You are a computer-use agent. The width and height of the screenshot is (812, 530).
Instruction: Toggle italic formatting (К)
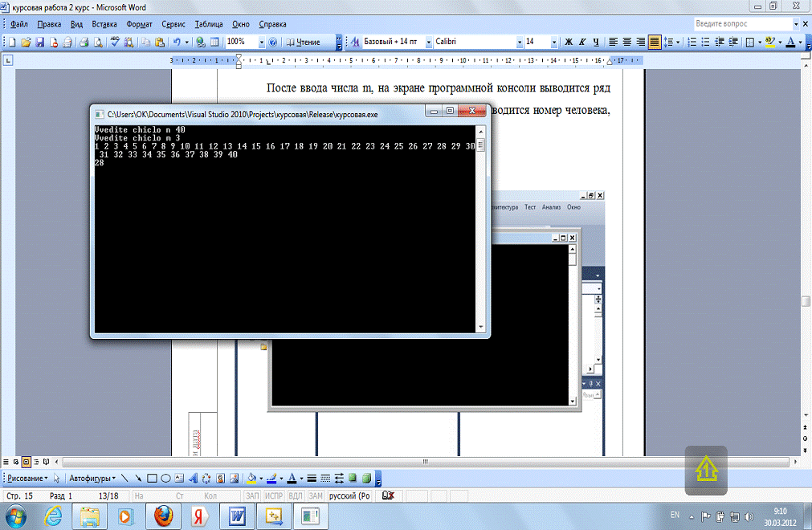[x=582, y=42]
